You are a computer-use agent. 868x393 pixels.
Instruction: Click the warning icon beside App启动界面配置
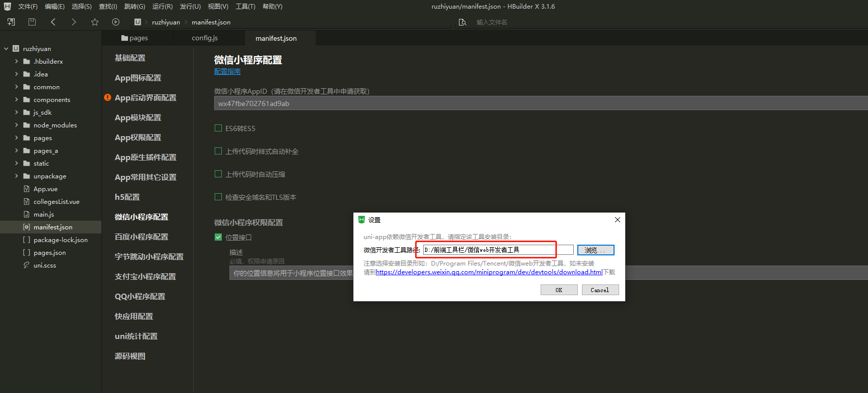(108, 97)
